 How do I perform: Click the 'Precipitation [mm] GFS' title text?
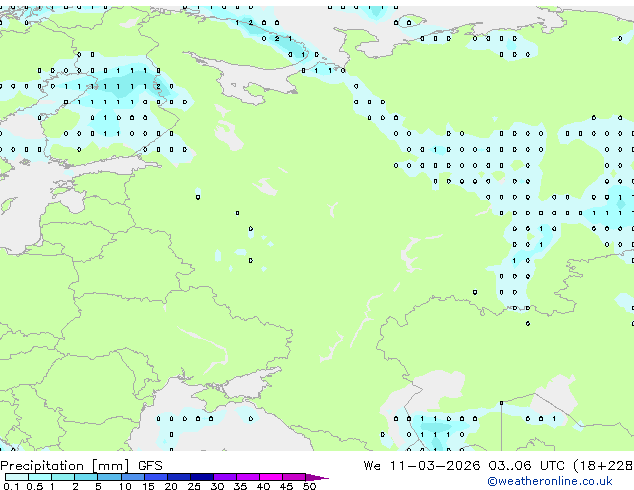coord(81,466)
